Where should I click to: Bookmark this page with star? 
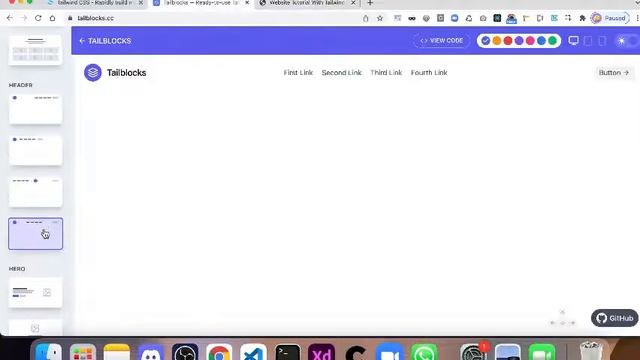point(380,18)
